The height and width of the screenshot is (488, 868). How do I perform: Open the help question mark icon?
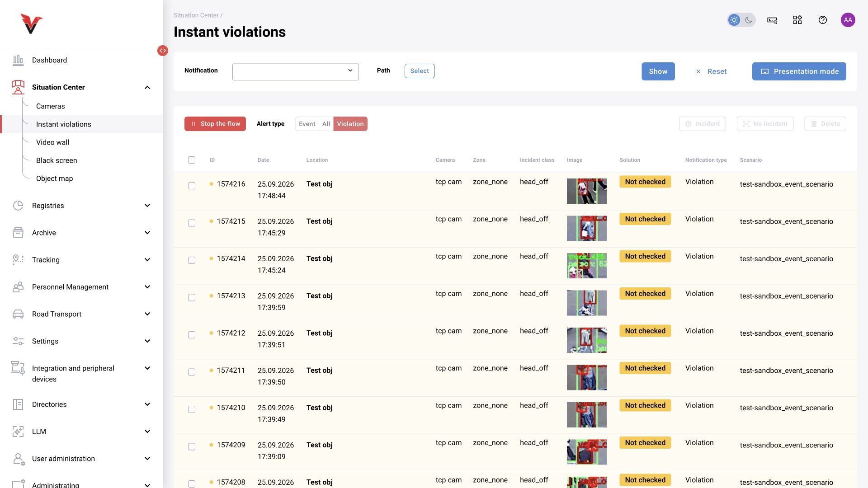[823, 20]
